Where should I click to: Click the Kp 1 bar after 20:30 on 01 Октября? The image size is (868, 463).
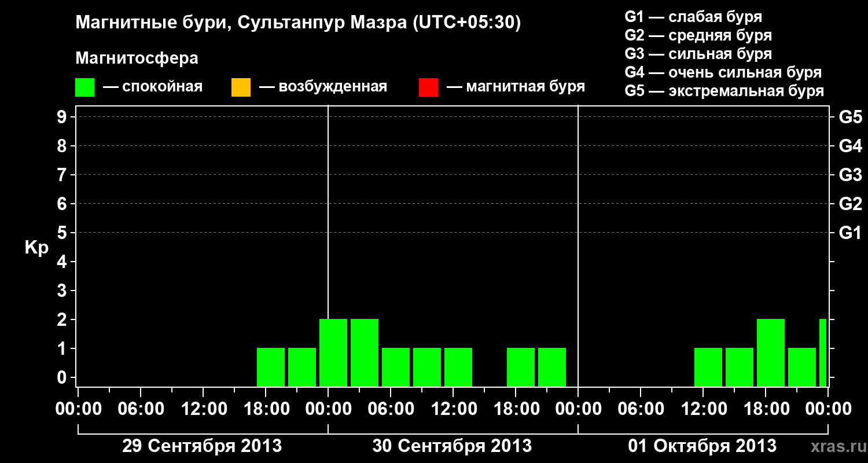pos(802,367)
